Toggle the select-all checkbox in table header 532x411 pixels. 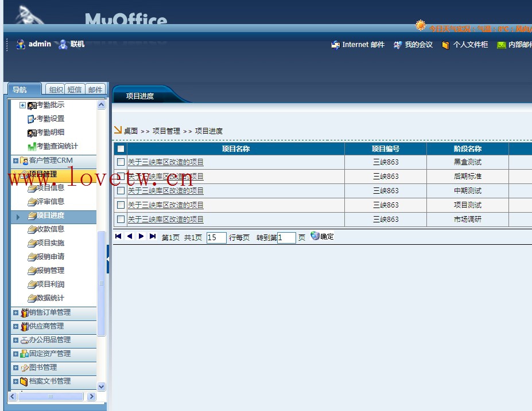coord(121,148)
